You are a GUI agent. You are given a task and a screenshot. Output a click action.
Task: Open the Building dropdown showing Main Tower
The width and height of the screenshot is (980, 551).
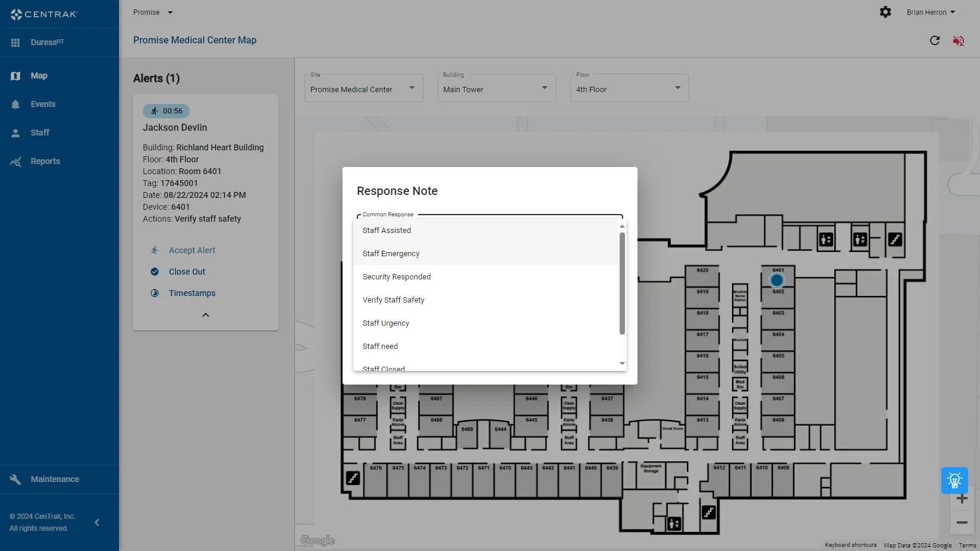tap(497, 88)
